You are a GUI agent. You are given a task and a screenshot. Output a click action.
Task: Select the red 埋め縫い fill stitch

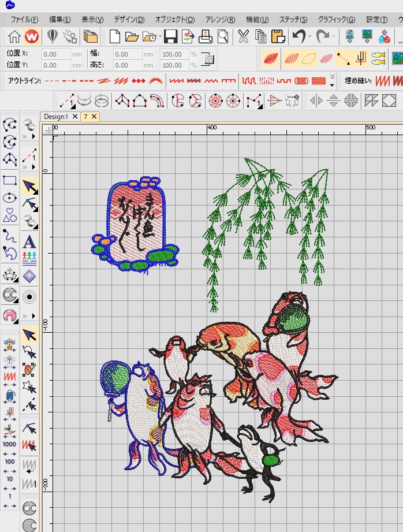click(383, 81)
